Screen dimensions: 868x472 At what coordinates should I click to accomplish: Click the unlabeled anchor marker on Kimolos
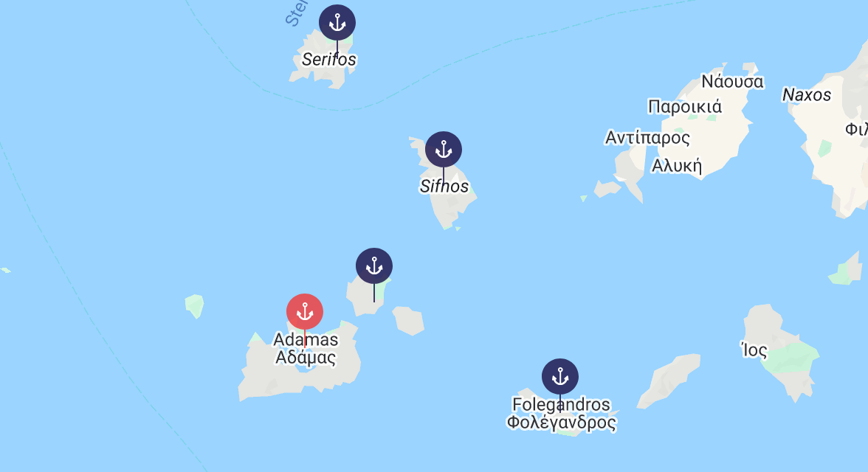point(374,266)
